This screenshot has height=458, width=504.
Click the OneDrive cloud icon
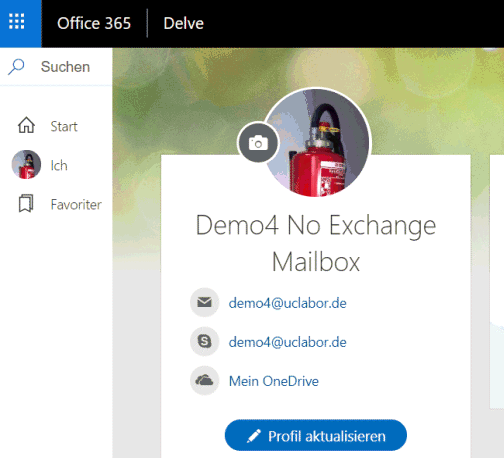click(205, 380)
